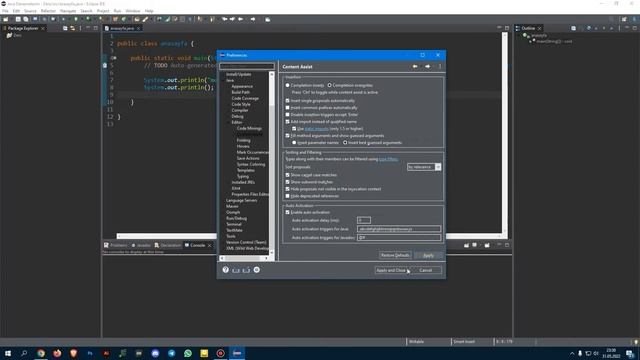The image size is (640, 360).
Task: Click the Windows Start button
Action: pyautogui.click(x=8, y=353)
